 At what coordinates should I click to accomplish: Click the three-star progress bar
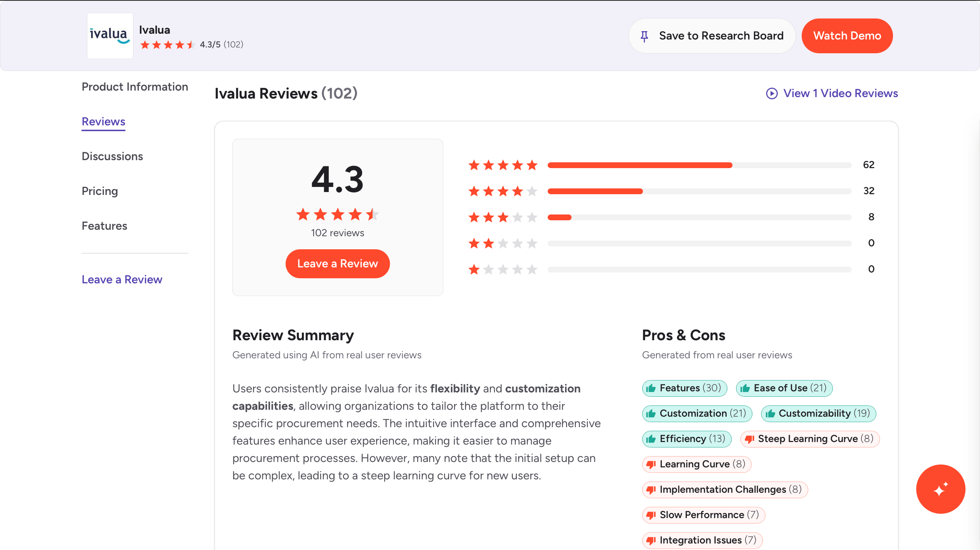point(699,217)
